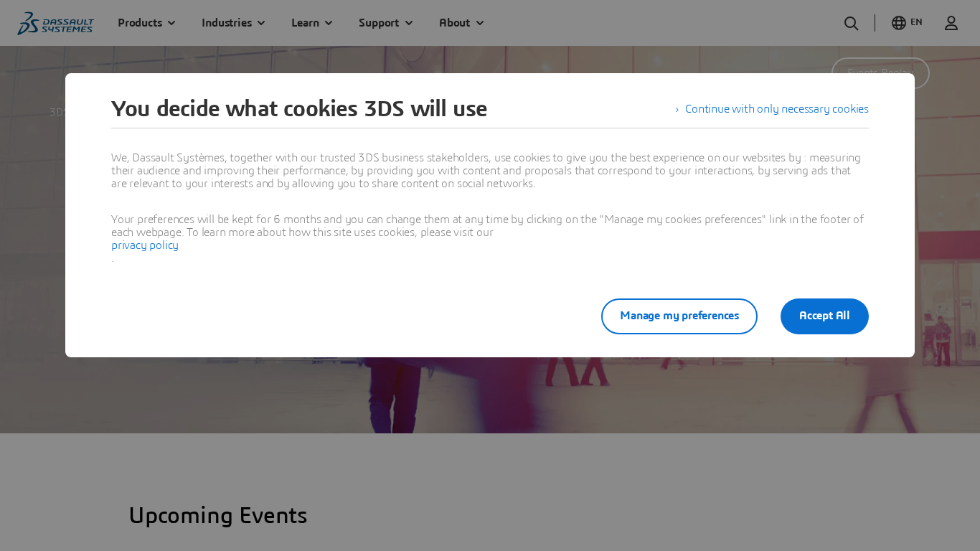Click the Dassault Systèmes logo

point(55,23)
